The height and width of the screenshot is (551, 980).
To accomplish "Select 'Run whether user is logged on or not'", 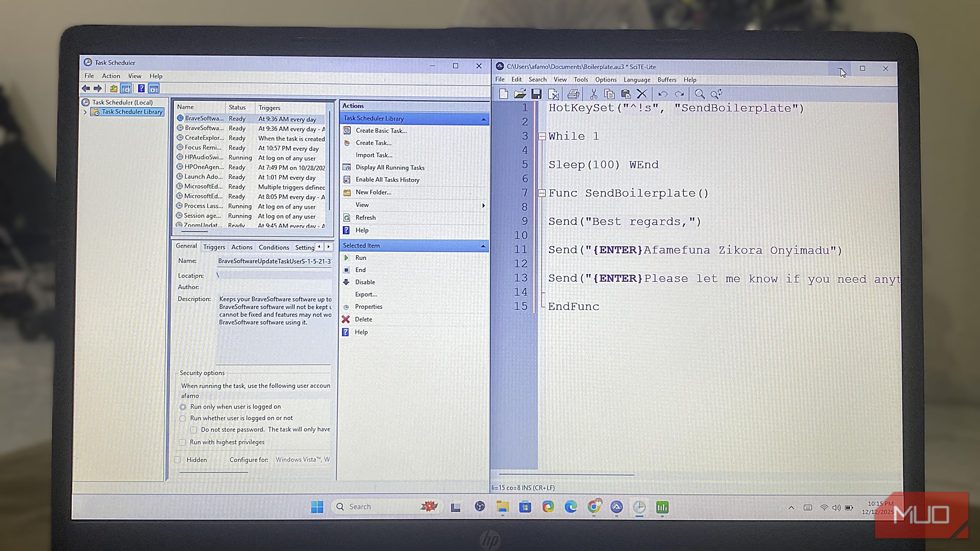I will point(183,418).
